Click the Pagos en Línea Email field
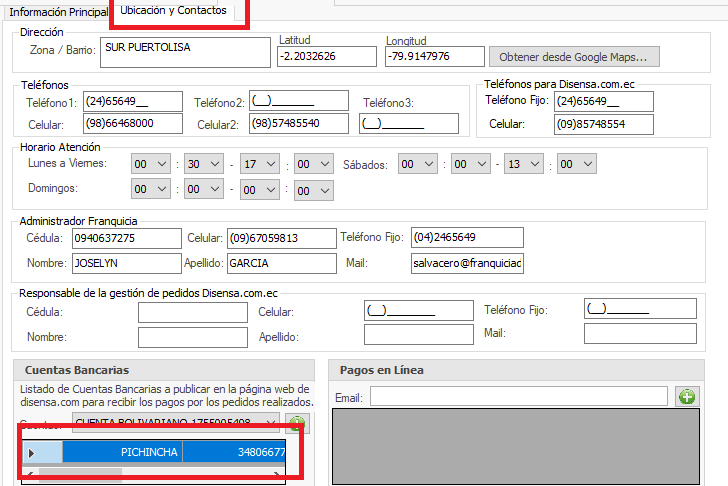The image size is (728, 486). pyautogui.click(x=518, y=397)
